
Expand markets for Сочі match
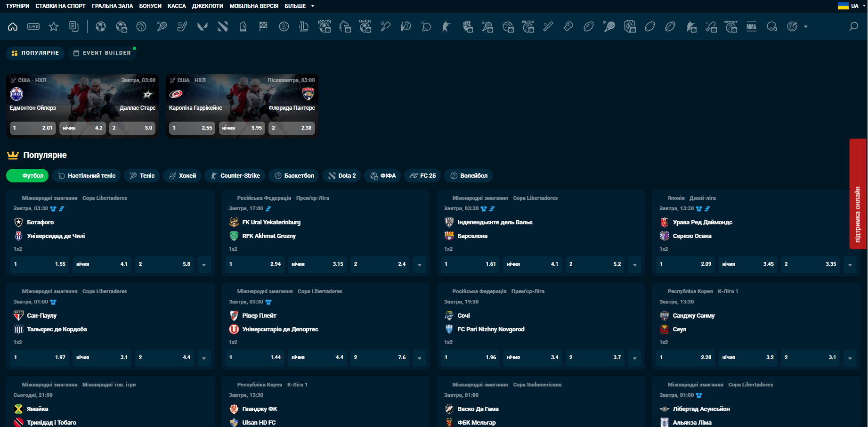click(634, 358)
